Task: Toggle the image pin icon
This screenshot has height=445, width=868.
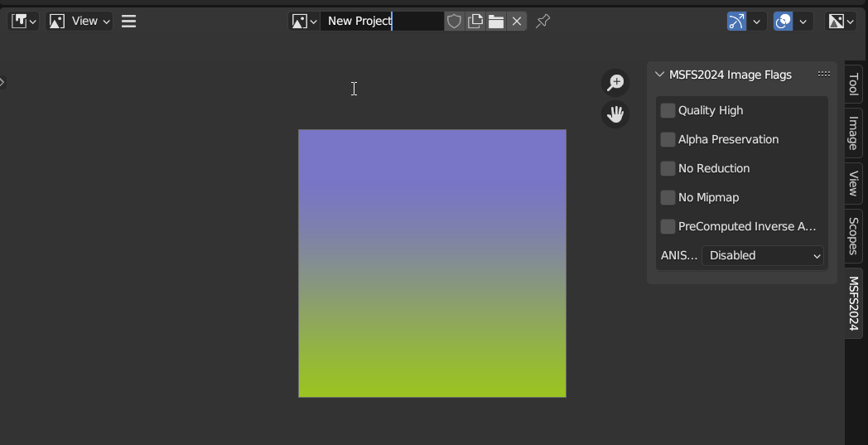Action: pyautogui.click(x=543, y=21)
